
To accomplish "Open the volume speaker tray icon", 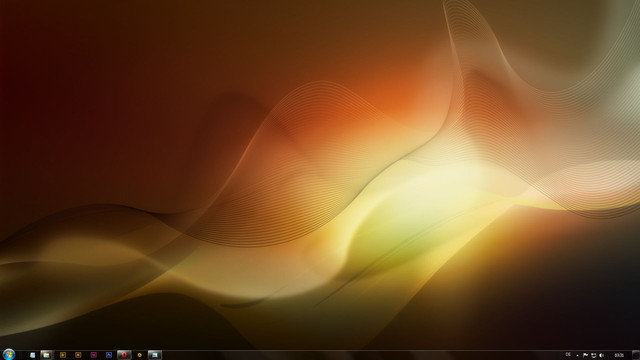I will tap(601, 355).
